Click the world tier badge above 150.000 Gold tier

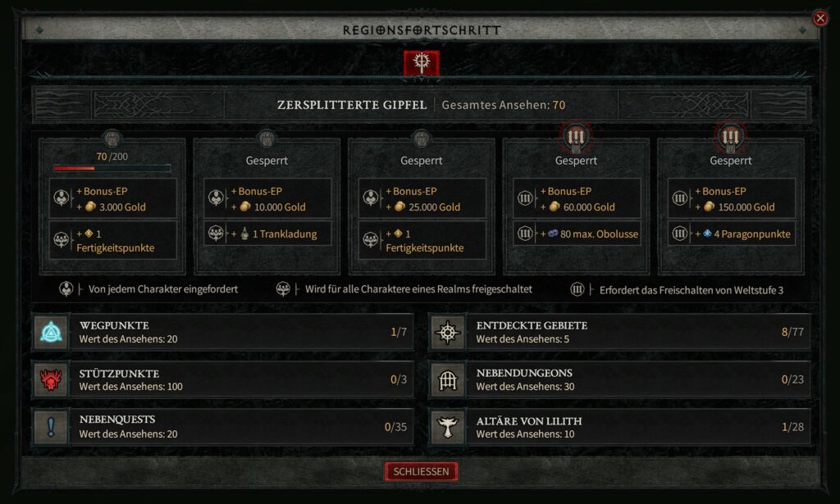730,137
